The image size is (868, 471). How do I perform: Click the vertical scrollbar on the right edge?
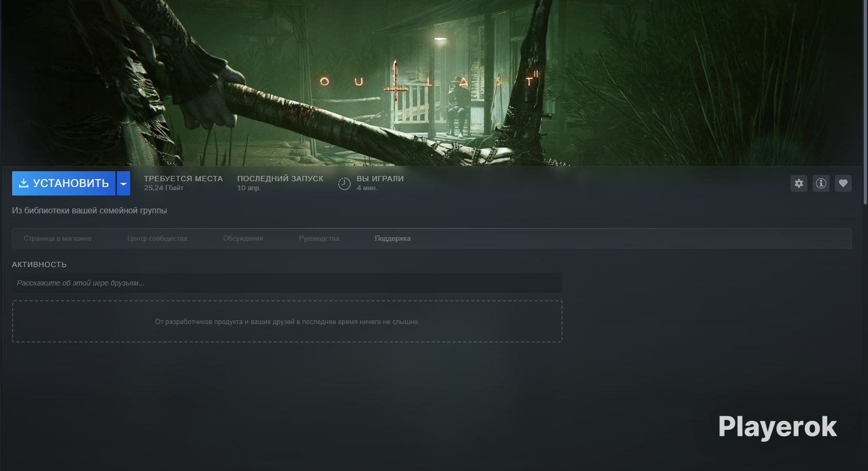865,103
